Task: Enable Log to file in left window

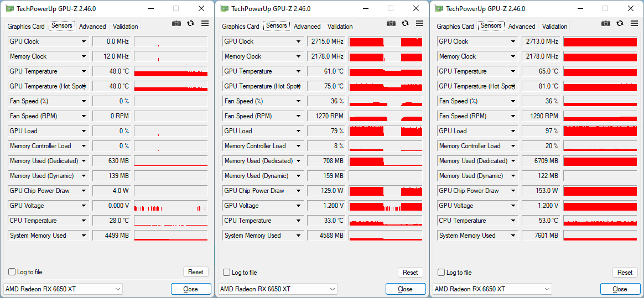Action: tap(12, 272)
